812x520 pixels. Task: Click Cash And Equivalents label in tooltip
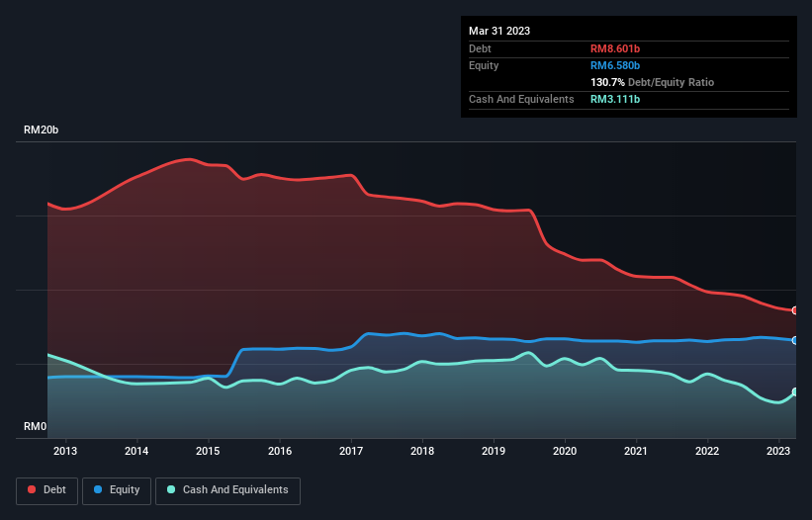[x=521, y=99]
